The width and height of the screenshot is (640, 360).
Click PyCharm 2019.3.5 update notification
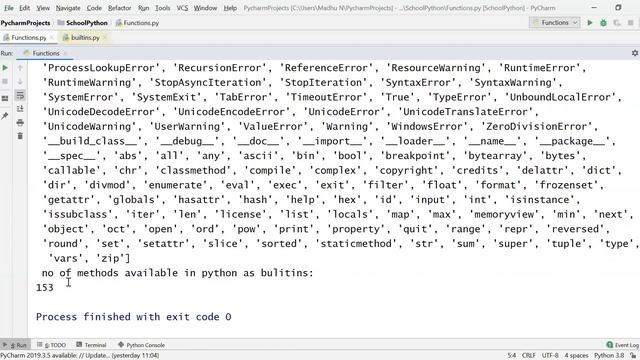pyautogui.click(x=80, y=356)
